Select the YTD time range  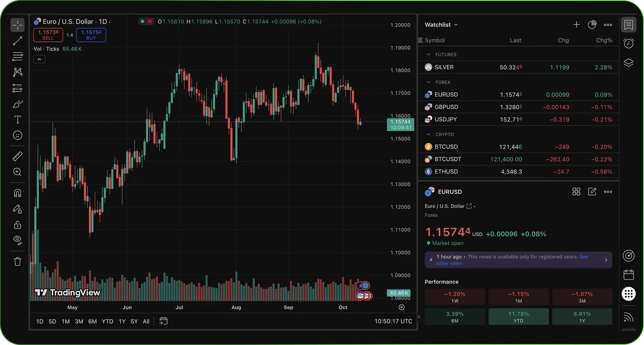pyautogui.click(x=107, y=322)
